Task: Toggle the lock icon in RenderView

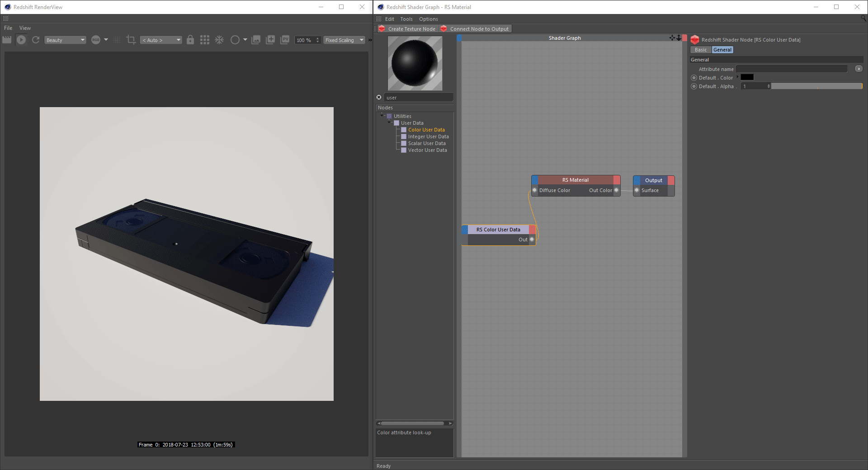Action: (x=190, y=40)
